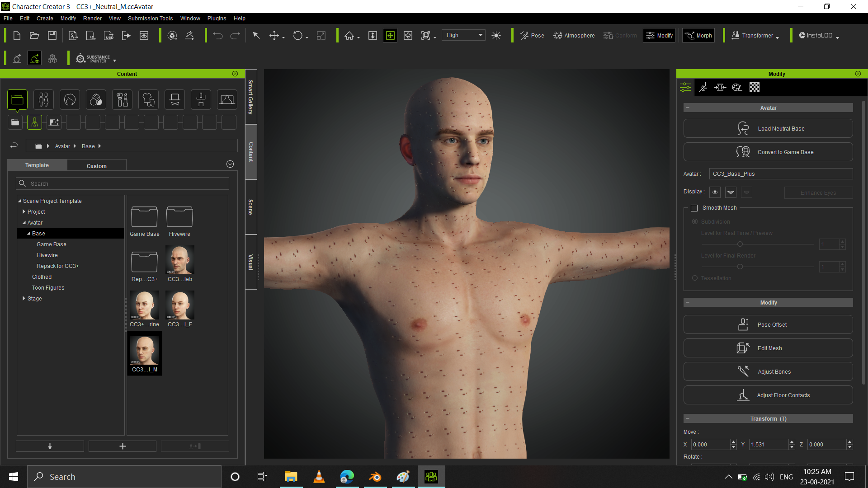Expand the Project tree node
868x488 pixels.
pyautogui.click(x=24, y=211)
